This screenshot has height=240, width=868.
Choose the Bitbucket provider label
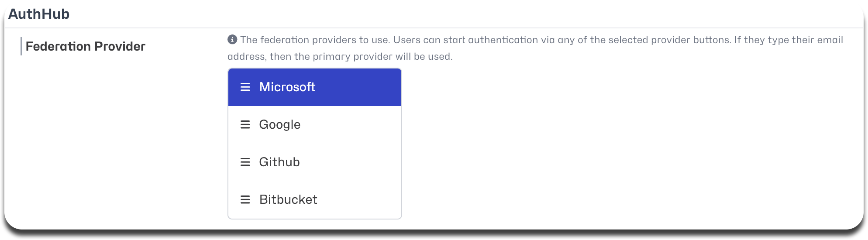point(288,200)
